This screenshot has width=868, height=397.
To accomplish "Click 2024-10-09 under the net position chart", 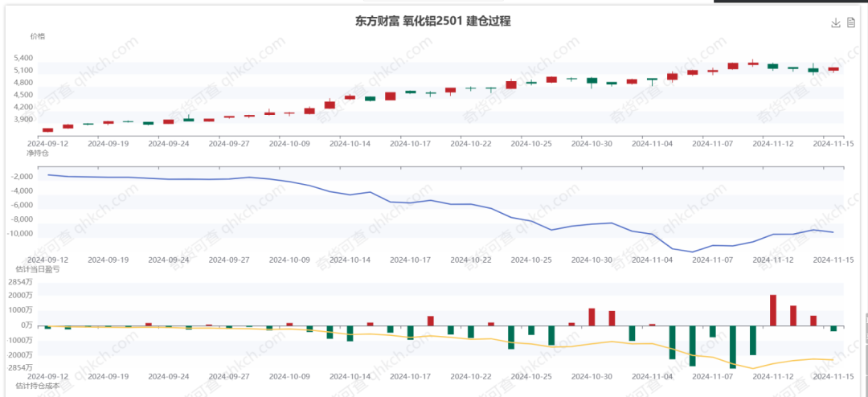I will pos(289,259).
